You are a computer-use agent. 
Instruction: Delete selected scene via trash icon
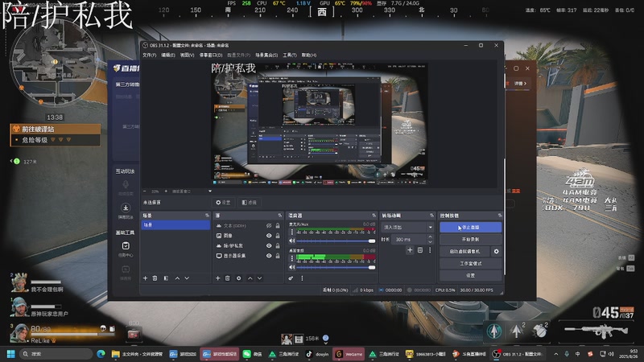pyautogui.click(x=155, y=278)
